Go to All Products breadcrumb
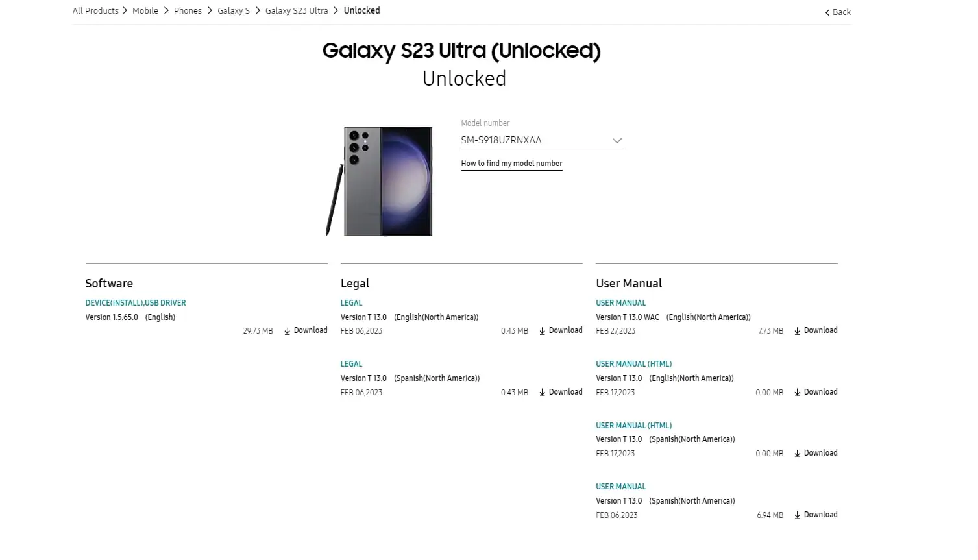 coord(95,11)
